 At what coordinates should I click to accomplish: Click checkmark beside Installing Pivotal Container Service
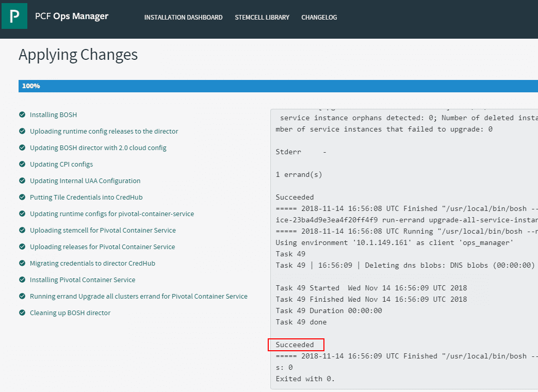tap(22, 280)
